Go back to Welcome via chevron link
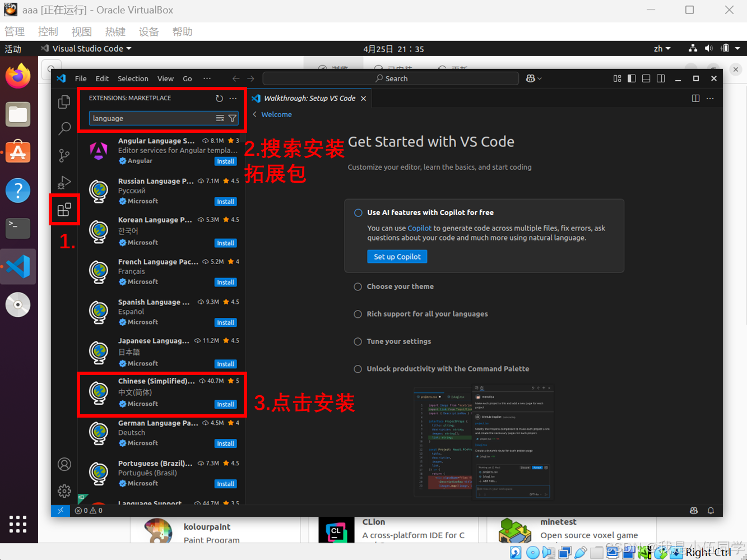The width and height of the screenshot is (747, 560). [272, 114]
